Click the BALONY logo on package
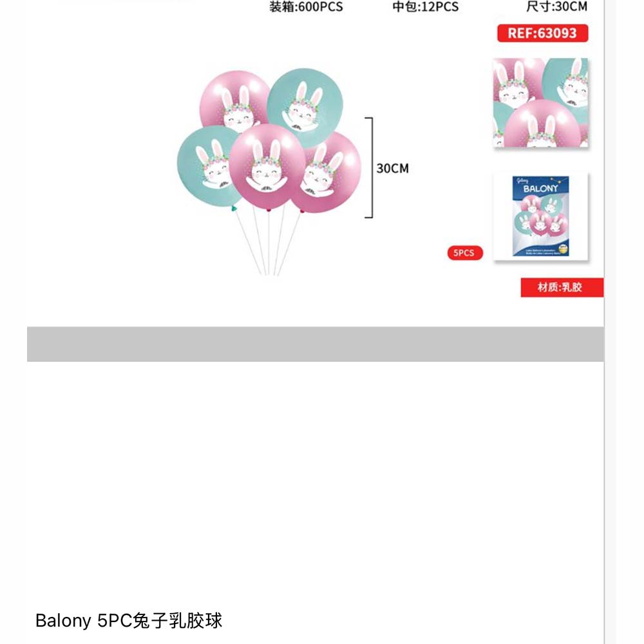This screenshot has width=644, height=644. pyautogui.click(x=540, y=189)
